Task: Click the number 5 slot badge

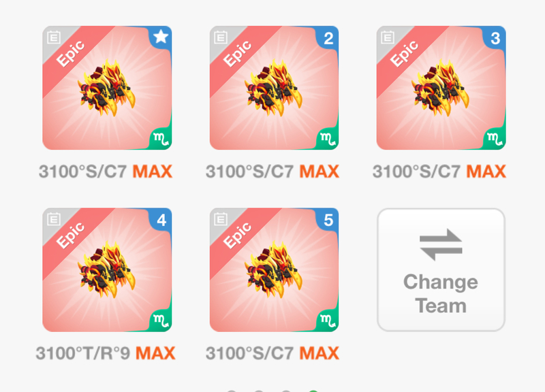Action: 328,220
